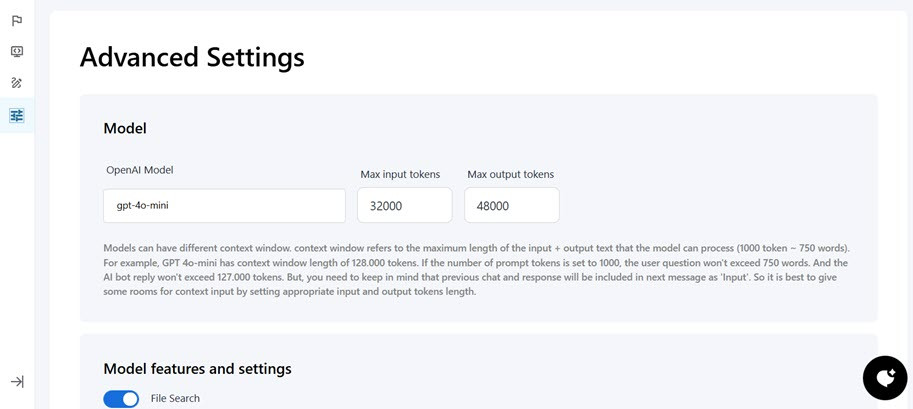Click the Max output tokens label
This screenshot has height=409, width=913.
point(510,174)
